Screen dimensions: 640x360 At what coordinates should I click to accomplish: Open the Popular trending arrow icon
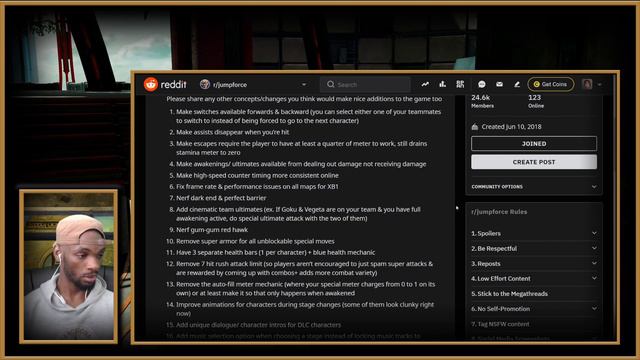[425, 84]
